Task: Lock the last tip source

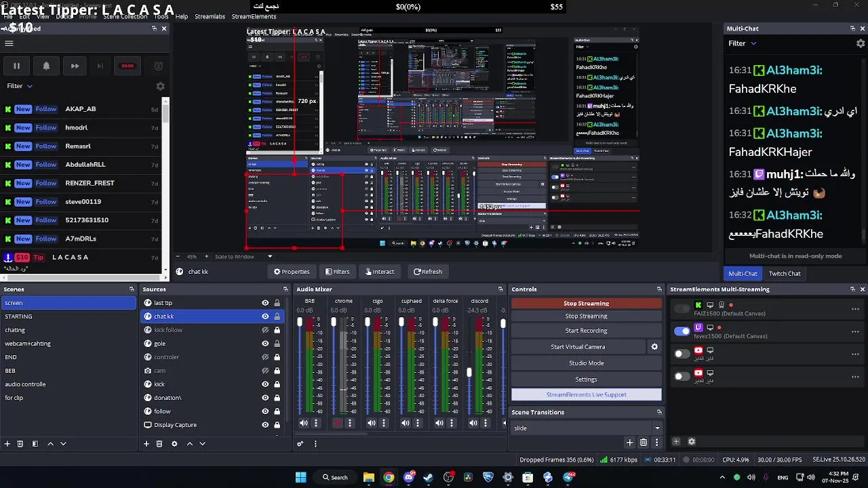Action: pyautogui.click(x=277, y=303)
